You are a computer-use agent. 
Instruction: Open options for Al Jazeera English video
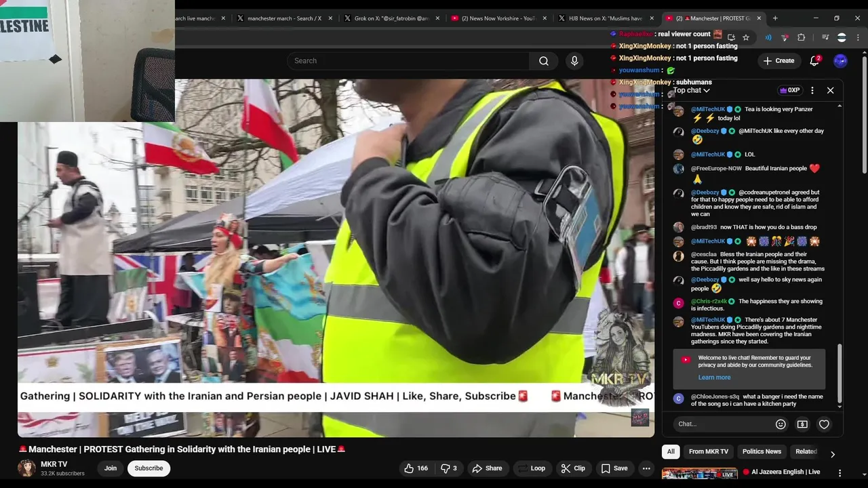pos(840,473)
